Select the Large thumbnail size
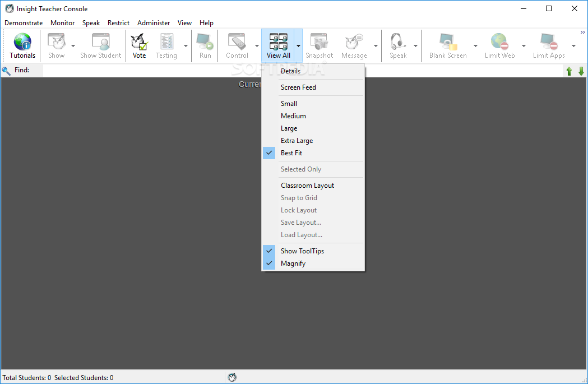588x384 pixels. point(313,128)
